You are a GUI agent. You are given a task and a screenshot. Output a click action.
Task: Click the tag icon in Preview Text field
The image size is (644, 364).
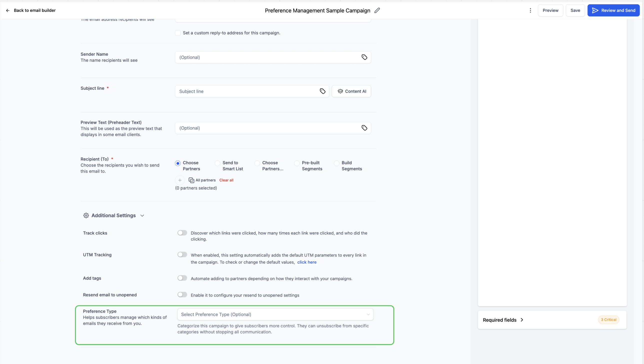click(364, 128)
